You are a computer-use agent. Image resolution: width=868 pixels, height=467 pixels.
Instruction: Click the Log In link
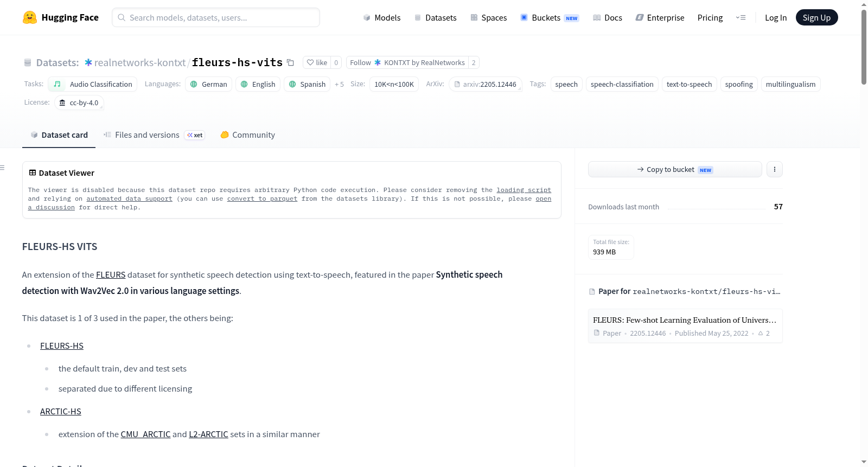pyautogui.click(x=776, y=17)
